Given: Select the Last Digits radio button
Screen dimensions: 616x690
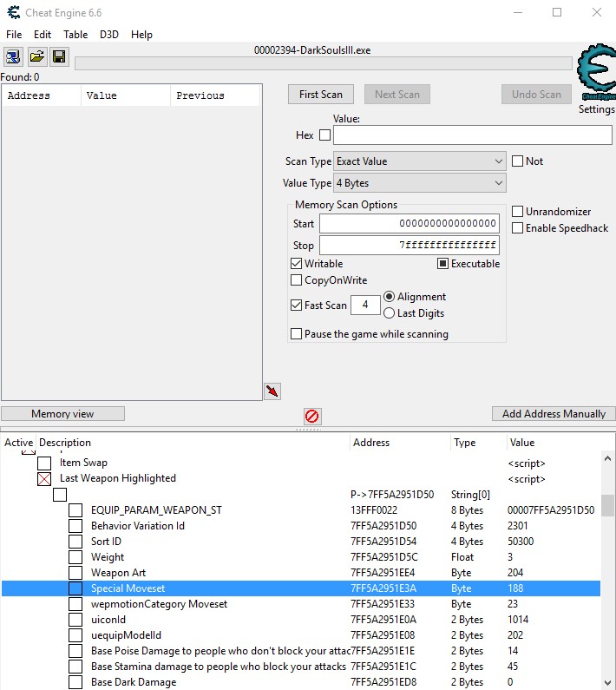Looking at the screenshot, I should pos(389,312).
